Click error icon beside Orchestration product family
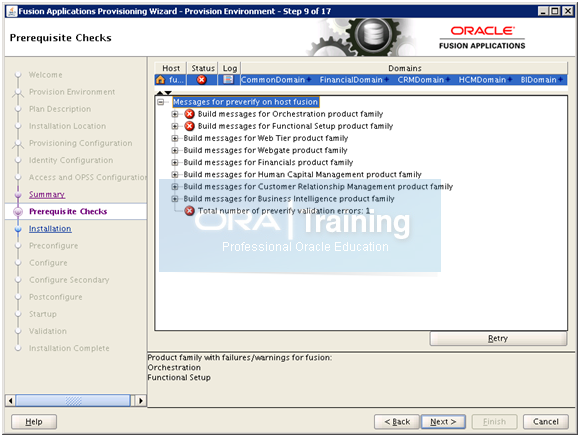 (x=189, y=114)
